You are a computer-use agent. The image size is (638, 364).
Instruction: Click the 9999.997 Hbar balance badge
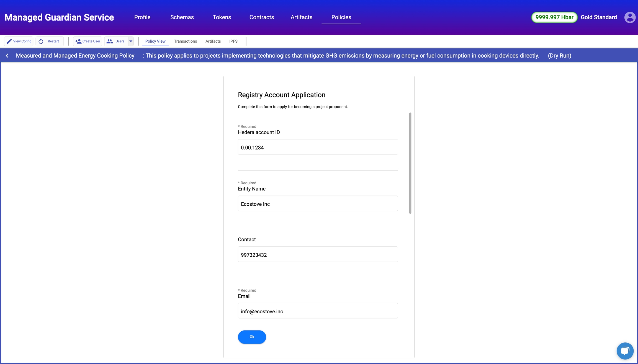pyautogui.click(x=554, y=17)
